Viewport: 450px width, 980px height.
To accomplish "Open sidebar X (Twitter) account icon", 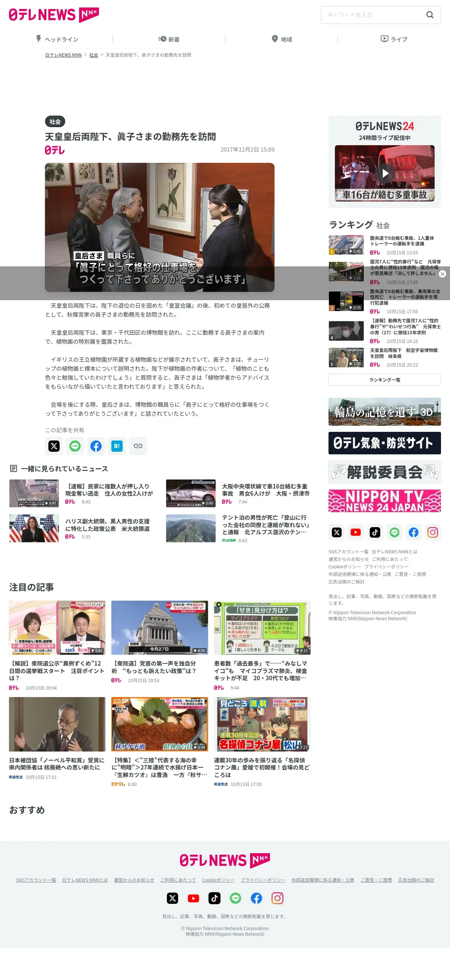I will click(337, 532).
